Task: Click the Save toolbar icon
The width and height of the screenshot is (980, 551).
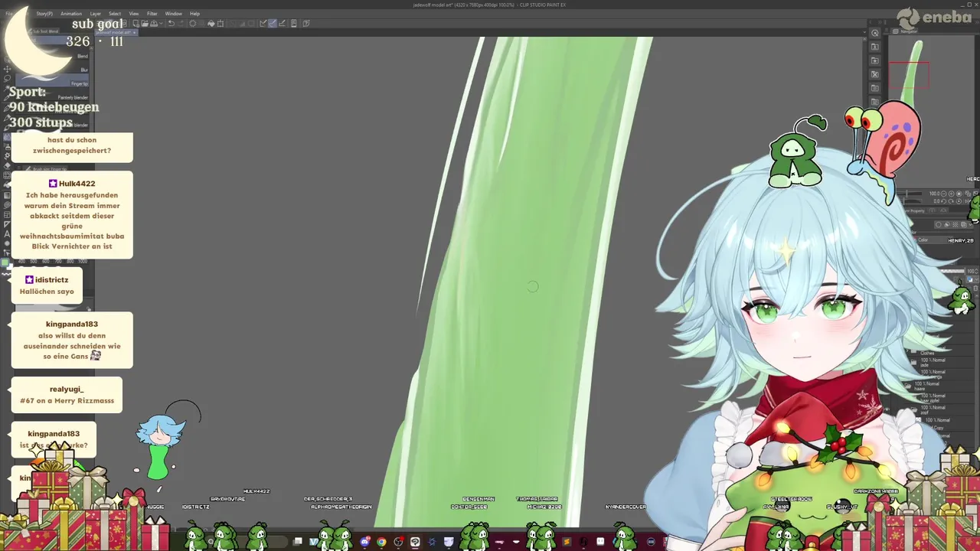Action: point(154,24)
